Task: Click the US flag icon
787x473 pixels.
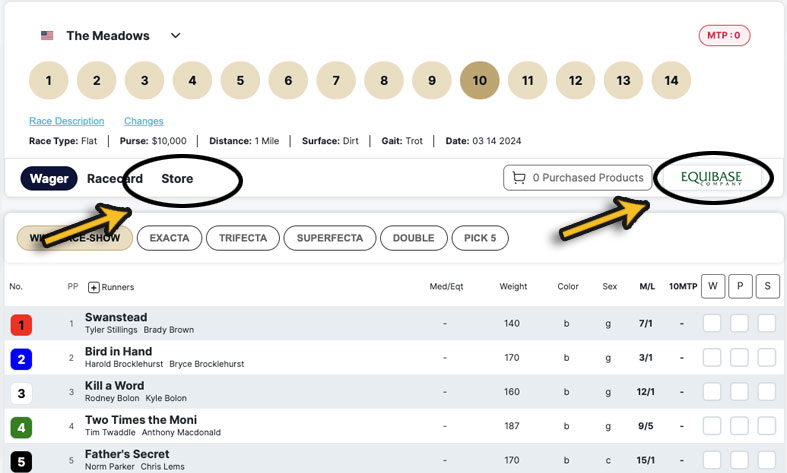Action: [x=47, y=36]
